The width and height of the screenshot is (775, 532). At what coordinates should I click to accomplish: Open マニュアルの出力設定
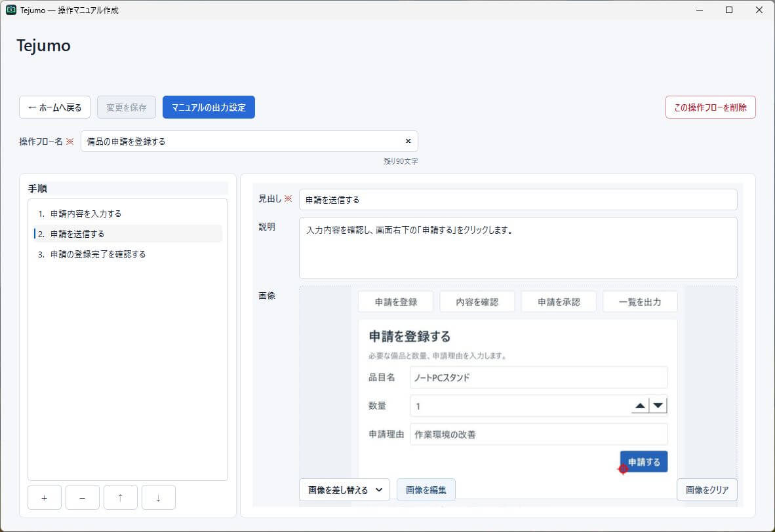click(209, 107)
